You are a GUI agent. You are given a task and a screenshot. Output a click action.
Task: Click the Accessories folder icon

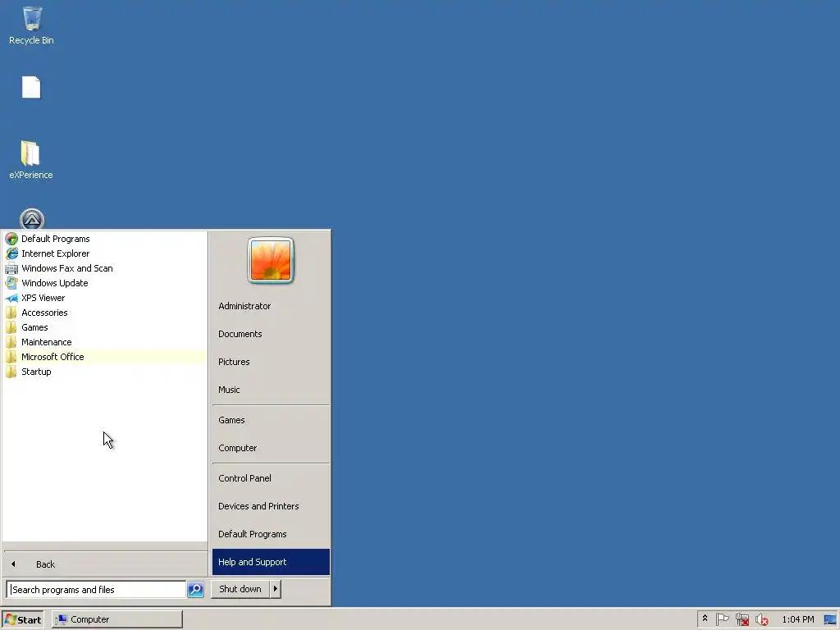[11, 313]
